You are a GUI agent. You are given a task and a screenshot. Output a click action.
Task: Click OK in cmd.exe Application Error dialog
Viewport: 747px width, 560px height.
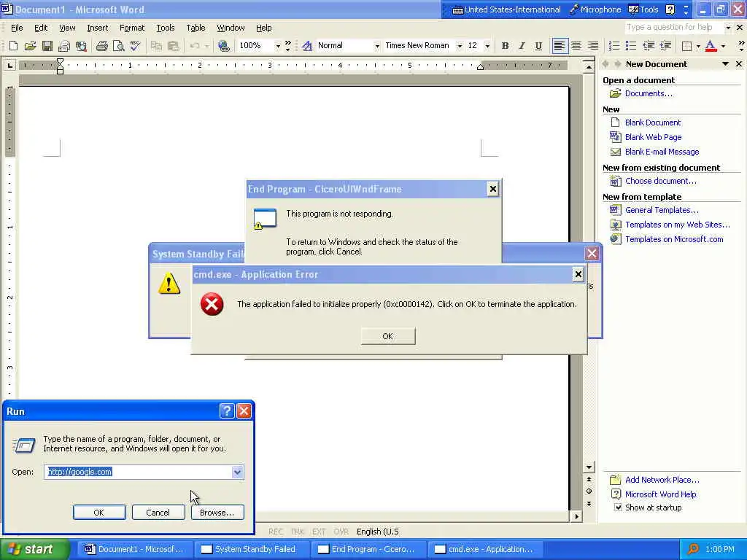click(388, 336)
